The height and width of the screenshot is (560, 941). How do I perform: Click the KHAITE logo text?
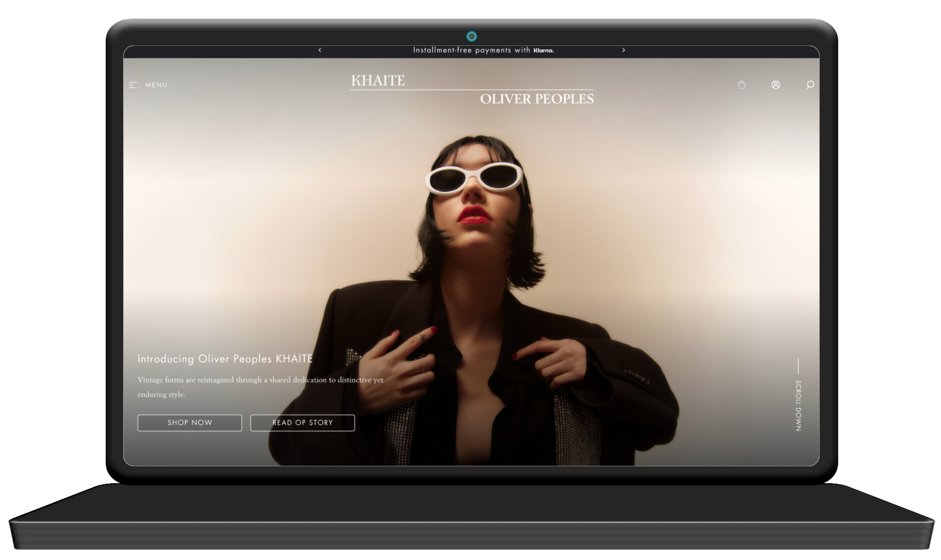click(378, 80)
